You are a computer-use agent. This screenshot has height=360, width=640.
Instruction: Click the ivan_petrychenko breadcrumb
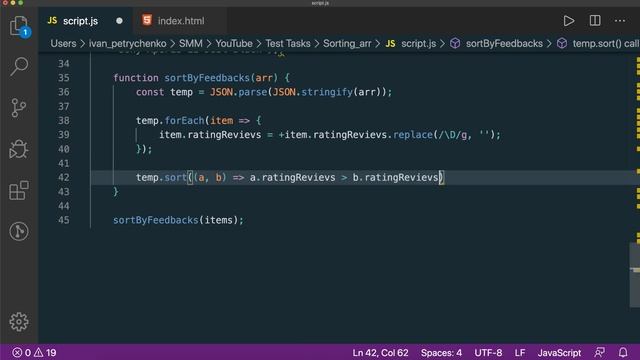tap(127, 44)
